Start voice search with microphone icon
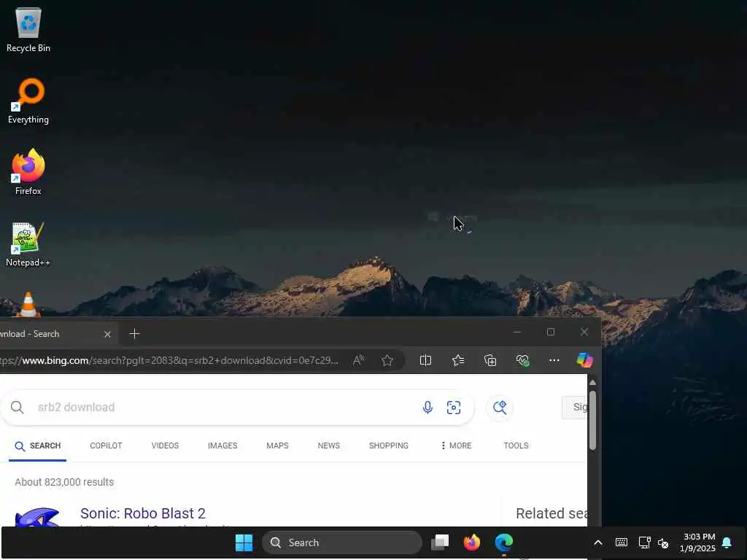747x560 pixels. tap(427, 407)
